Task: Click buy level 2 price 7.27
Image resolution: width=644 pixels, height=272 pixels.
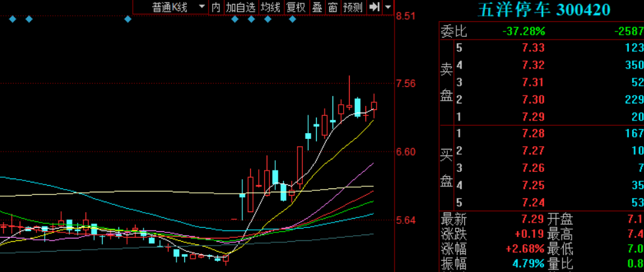Action: (533, 150)
